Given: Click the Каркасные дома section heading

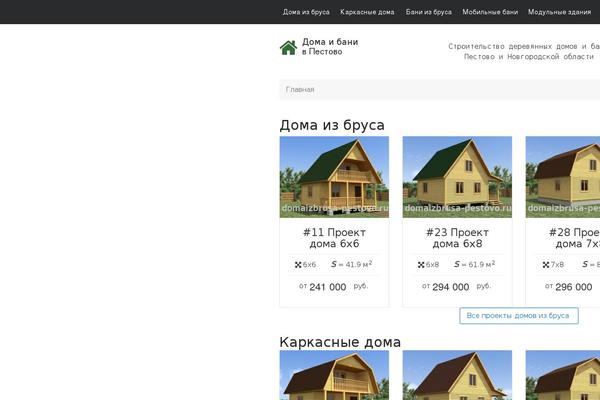Looking at the screenshot, I should [x=340, y=342].
